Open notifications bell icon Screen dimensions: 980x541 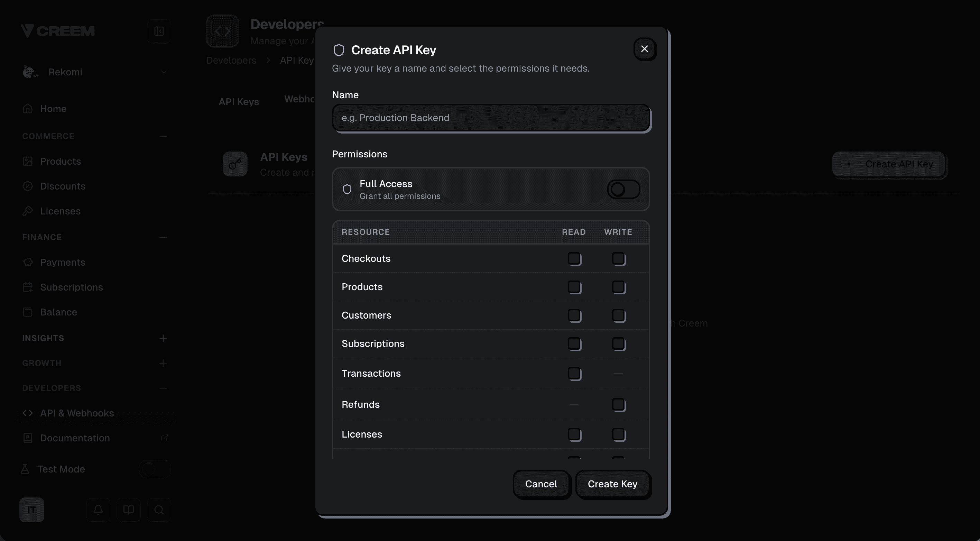98,510
